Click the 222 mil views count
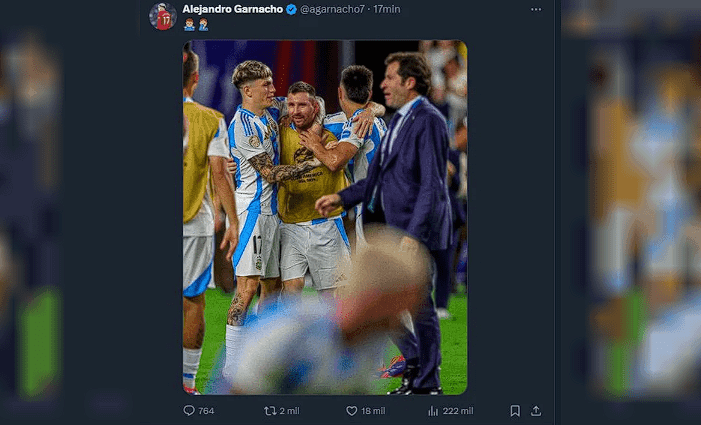Viewport: 701px width, 425px height. (x=457, y=410)
